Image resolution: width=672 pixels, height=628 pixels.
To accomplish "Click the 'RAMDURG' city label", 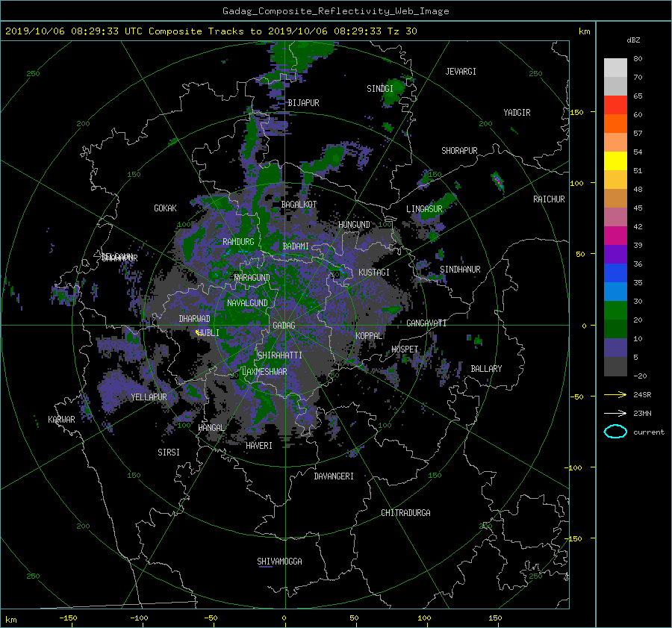I will pos(238,242).
